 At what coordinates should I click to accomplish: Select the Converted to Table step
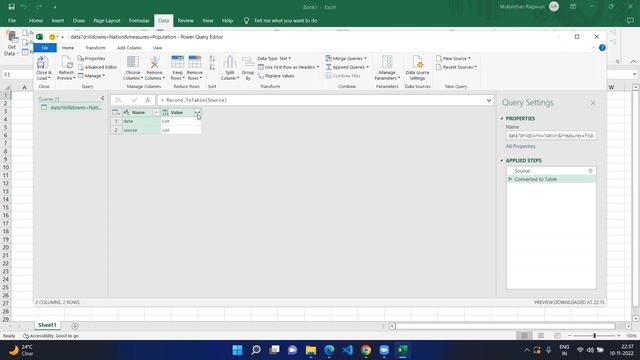[551, 179]
